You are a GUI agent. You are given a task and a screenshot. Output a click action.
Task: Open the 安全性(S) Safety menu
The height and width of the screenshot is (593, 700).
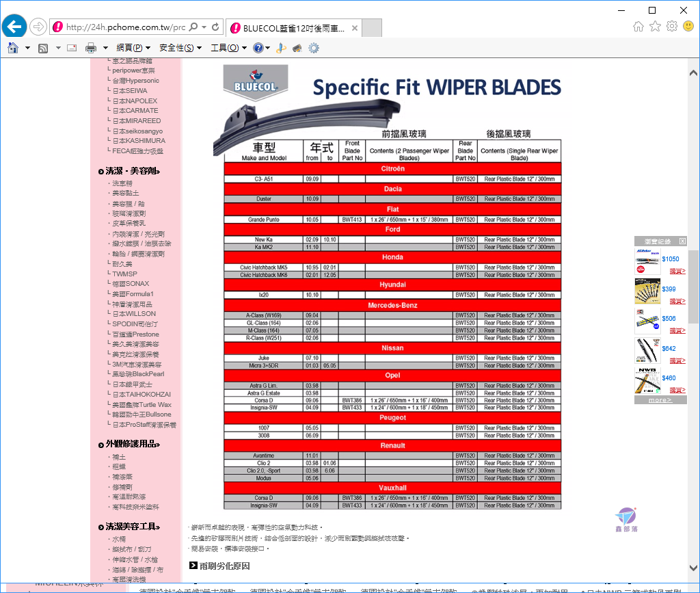click(180, 48)
